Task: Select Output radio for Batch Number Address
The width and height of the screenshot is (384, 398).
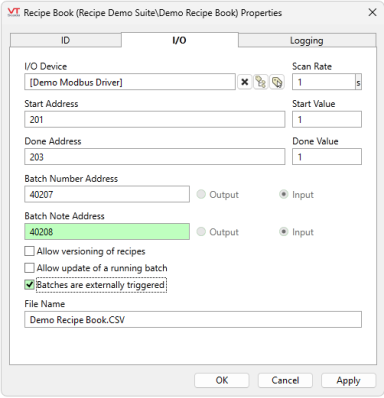Action: point(201,194)
